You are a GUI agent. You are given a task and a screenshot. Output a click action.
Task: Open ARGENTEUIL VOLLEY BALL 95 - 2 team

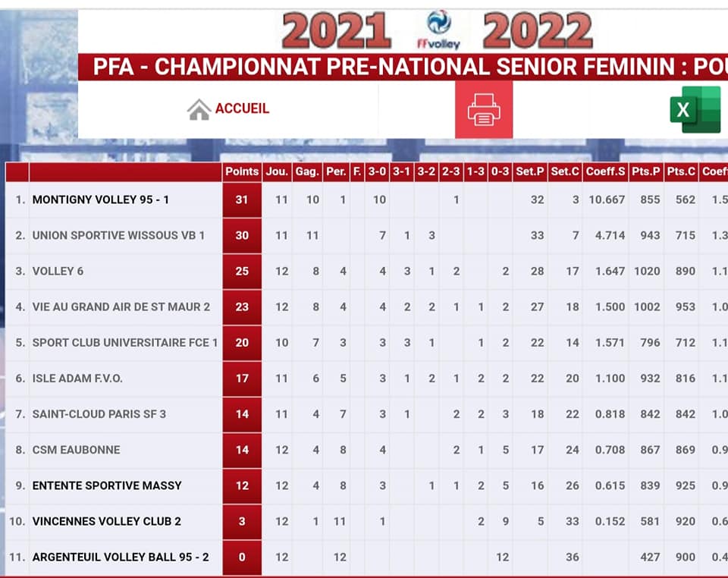coord(121,557)
